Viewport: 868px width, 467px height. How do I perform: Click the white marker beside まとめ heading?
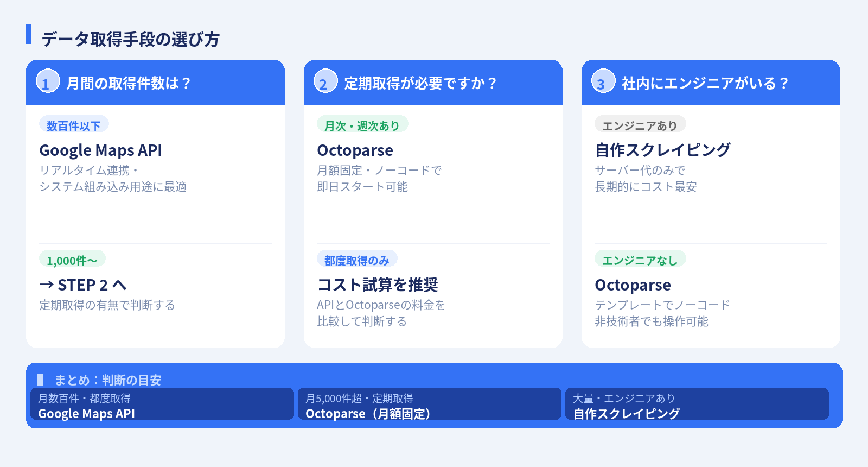tap(40, 380)
